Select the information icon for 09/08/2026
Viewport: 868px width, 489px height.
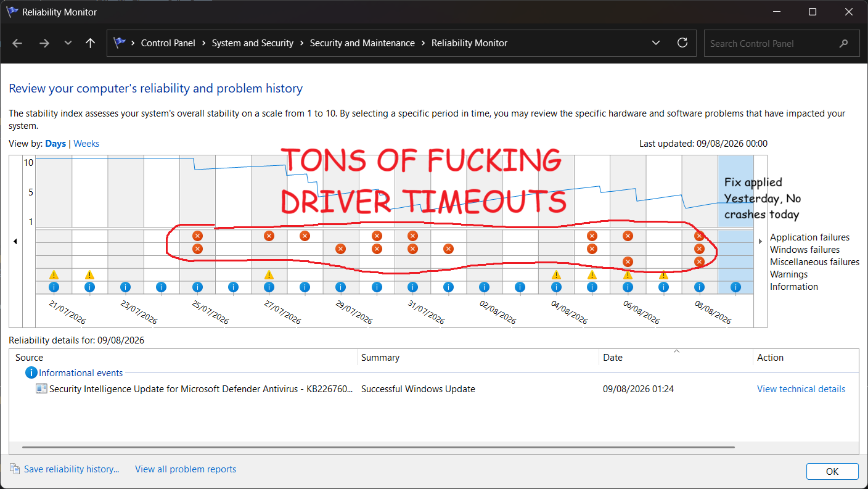735,287
